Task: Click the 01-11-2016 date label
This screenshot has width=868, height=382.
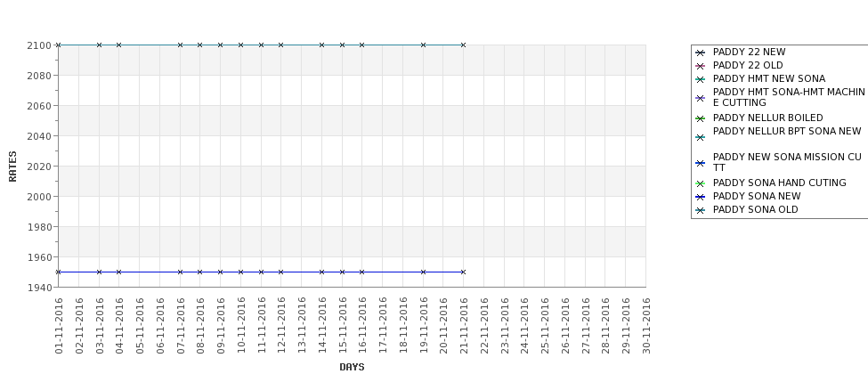Action: (x=59, y=326)
